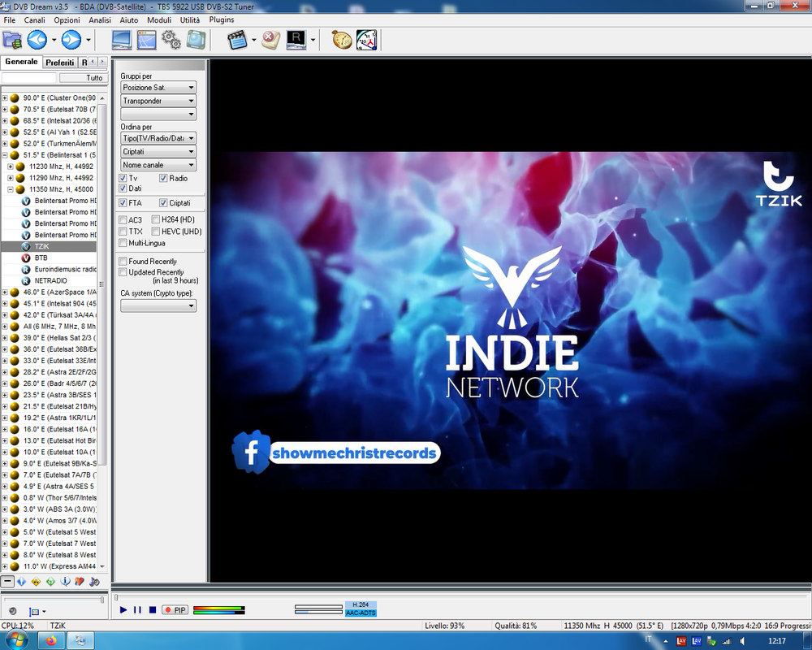Click the clapperboard record icon

click(x=237, y=40)
